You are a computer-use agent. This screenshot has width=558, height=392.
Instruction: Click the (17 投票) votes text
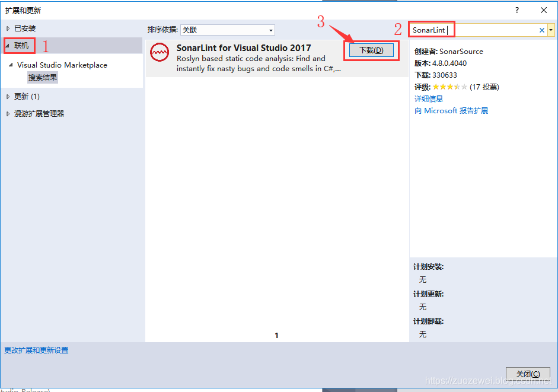(x=484, y=87)
